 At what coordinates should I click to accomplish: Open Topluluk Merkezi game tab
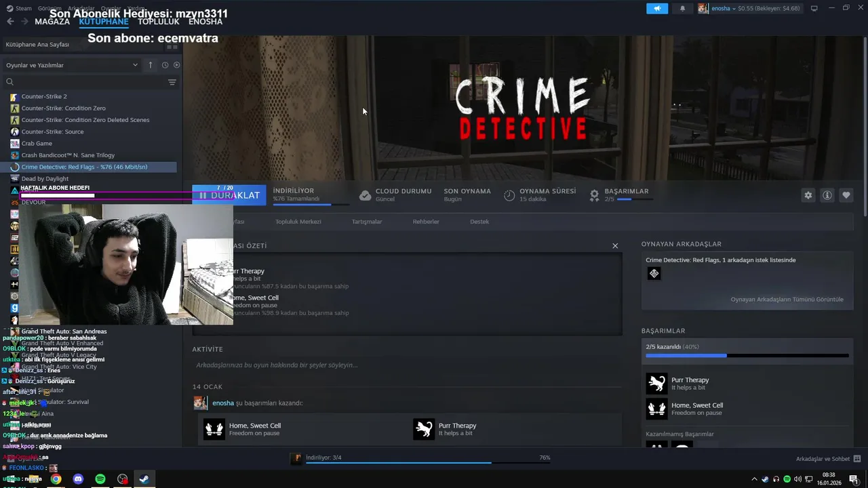(x=298, y=222)
